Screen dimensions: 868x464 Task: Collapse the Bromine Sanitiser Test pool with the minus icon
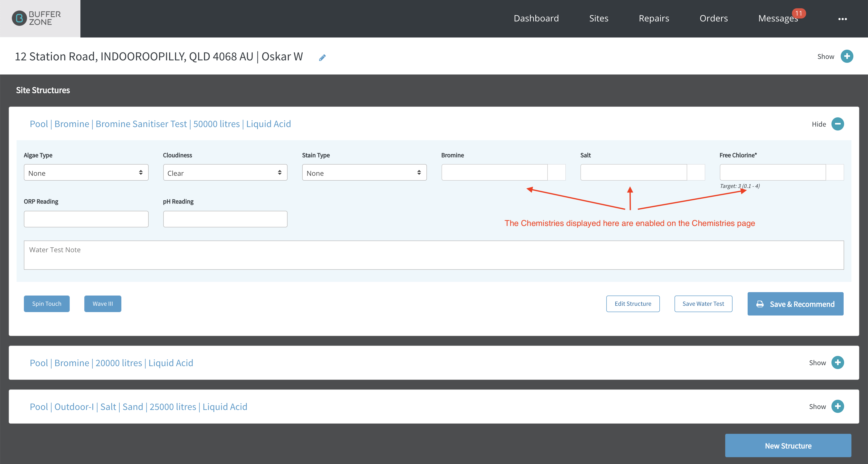(x=837, y=124)
